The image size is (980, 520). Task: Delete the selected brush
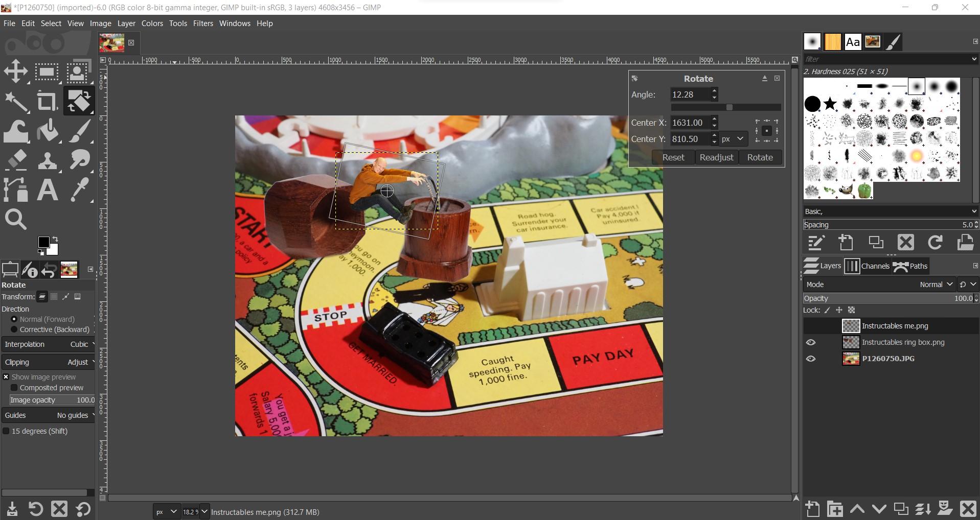click(x=905, y=242)
